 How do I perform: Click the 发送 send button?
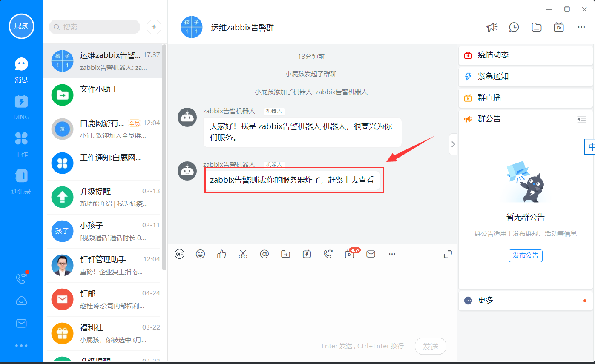point(431,347)
